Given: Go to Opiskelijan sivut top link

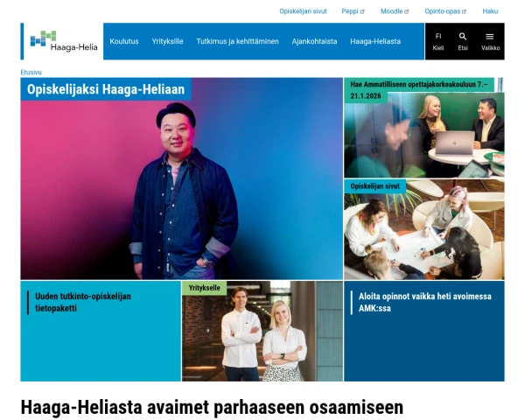Looking at the screenshot, I should [303, 11].
